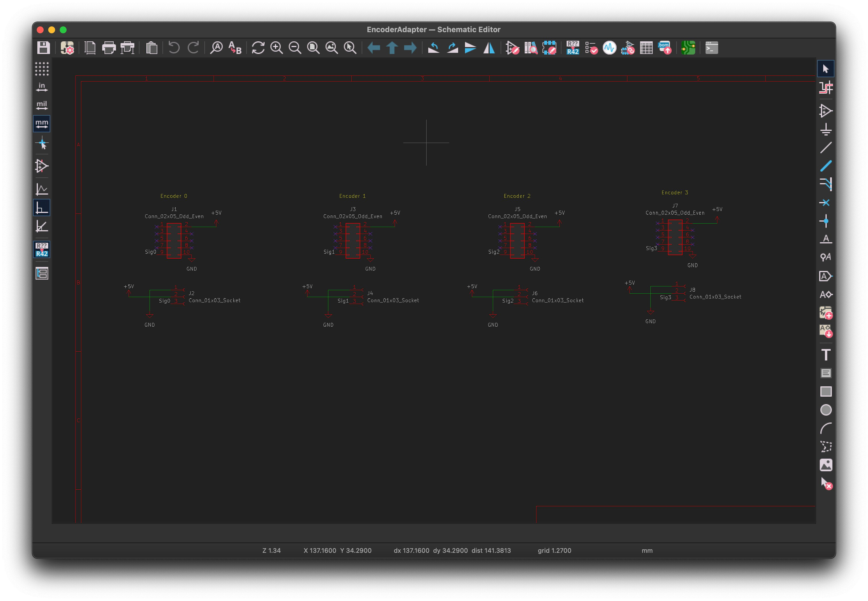Toggle hidden pins display
The height and width of the screenshot is (601, 868).
(x=42, y=166)
